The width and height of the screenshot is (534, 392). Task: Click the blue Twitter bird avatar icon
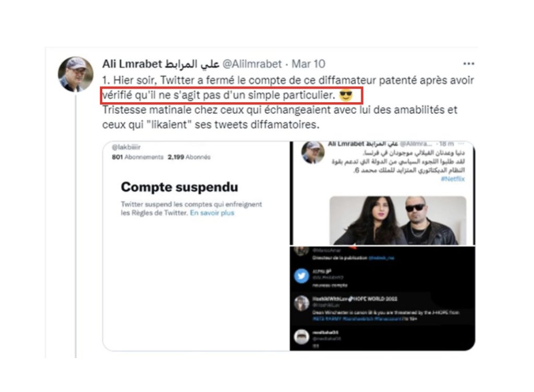tap(301, 276)
